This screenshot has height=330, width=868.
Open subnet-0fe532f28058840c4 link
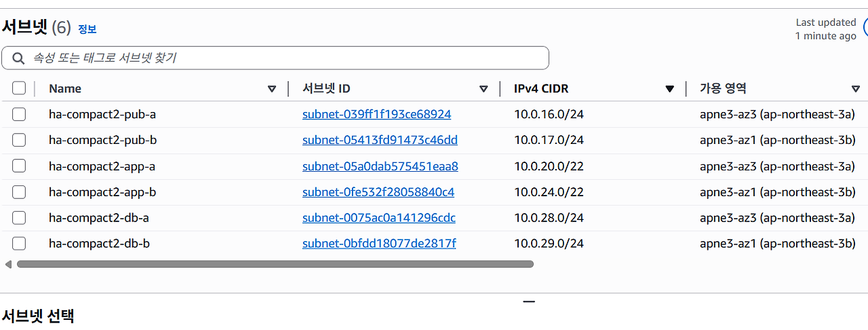[x=378, y=192]
